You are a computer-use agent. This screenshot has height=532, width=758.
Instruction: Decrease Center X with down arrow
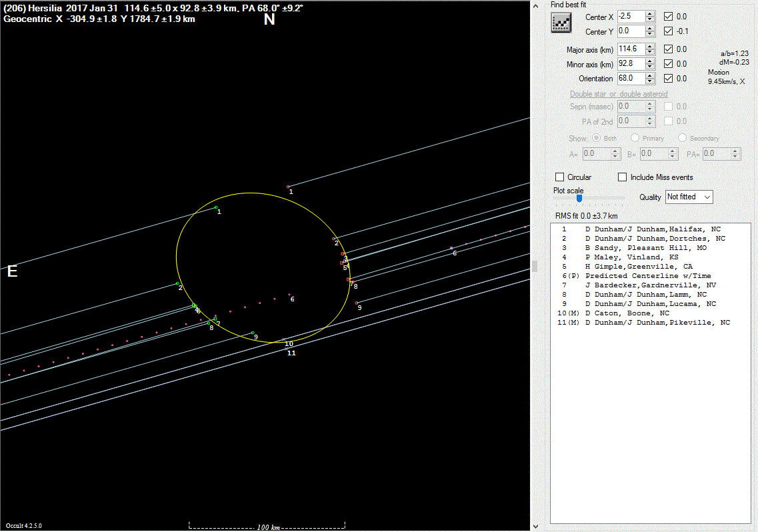click(650, 19)
